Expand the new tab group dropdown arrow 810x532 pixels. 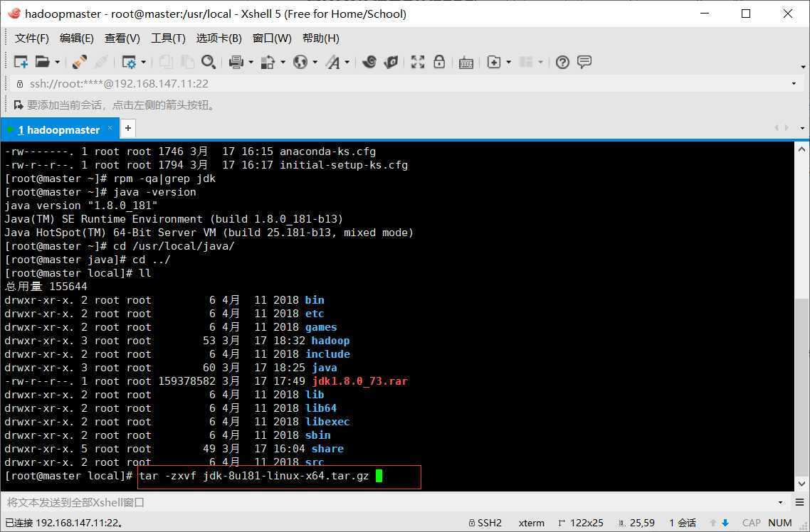508,63
